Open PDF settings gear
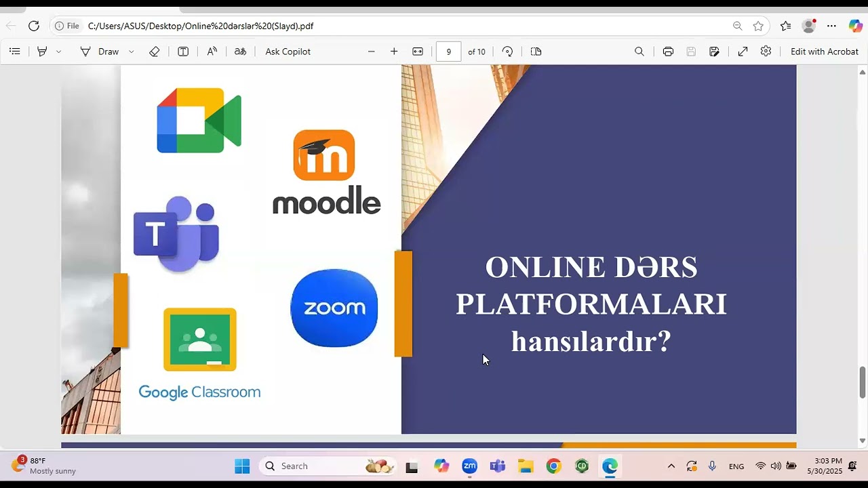Viewport: 868px width, 488px height. (x=766, y=52)
